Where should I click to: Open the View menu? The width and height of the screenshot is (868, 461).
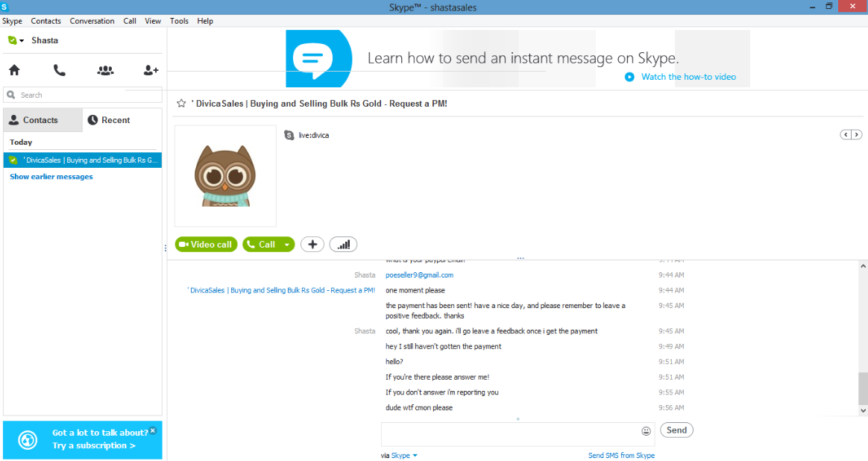[x=153, y=21]
